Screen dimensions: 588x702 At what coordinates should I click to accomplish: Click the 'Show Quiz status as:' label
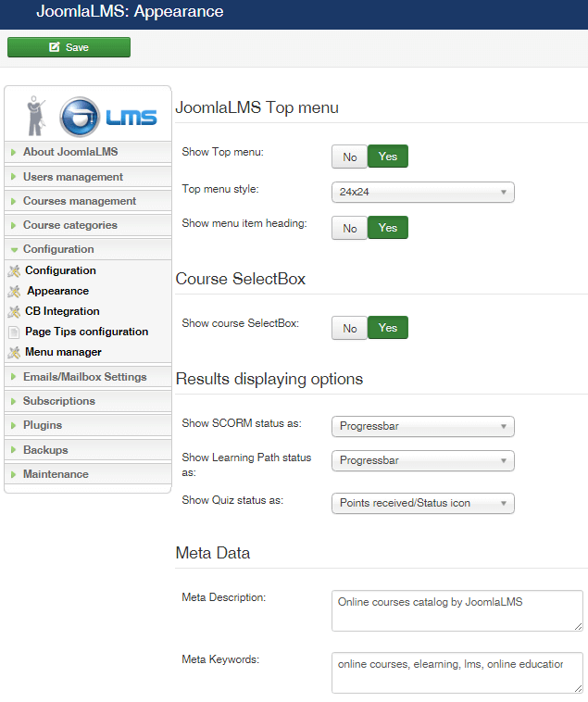point(232,500)
